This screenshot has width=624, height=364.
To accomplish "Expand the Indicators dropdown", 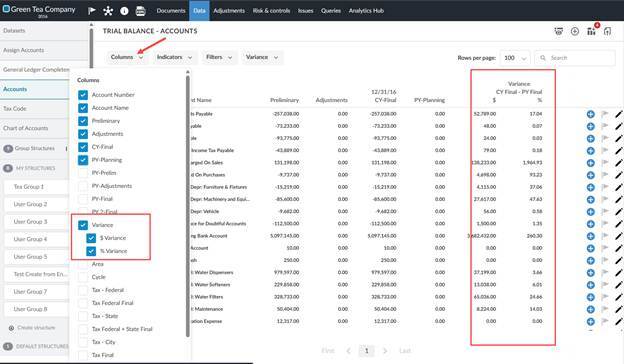I will point(174,57).
